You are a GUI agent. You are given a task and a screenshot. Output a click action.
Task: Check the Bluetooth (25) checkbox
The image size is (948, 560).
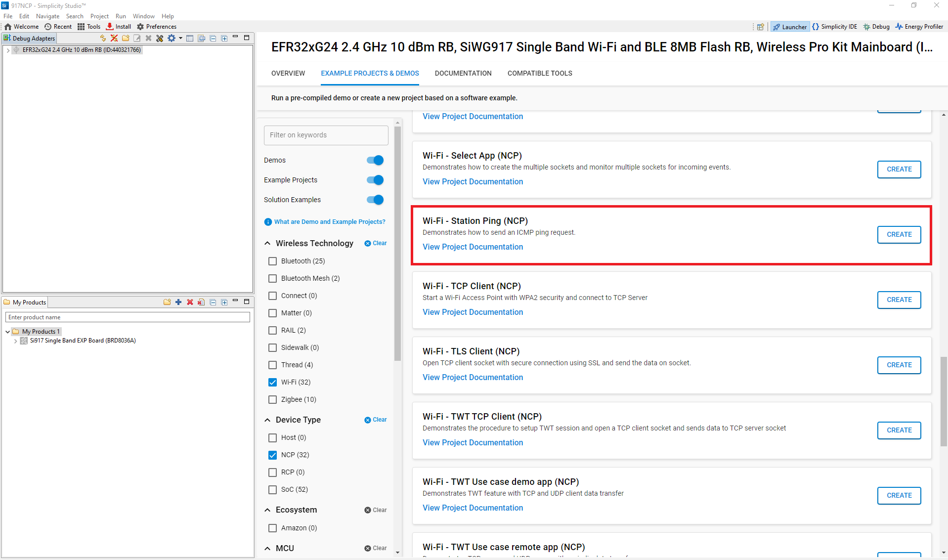(272, 261)
